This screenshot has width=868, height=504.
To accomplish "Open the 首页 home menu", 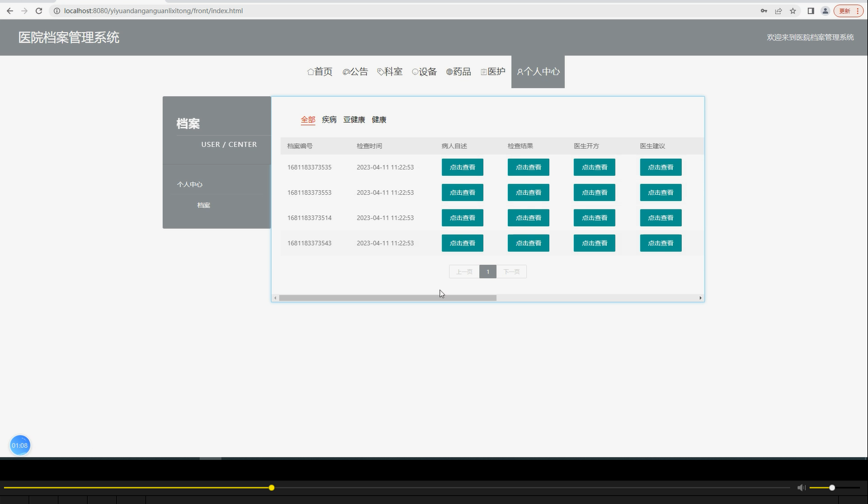I will [x=319, y=72].
